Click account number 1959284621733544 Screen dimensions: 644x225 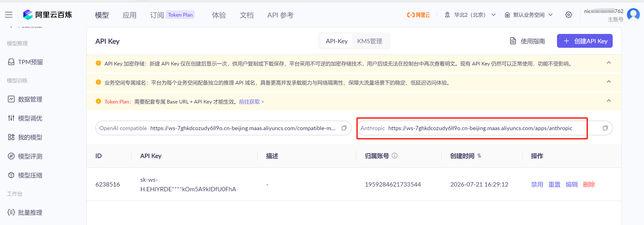pos(393,184)
